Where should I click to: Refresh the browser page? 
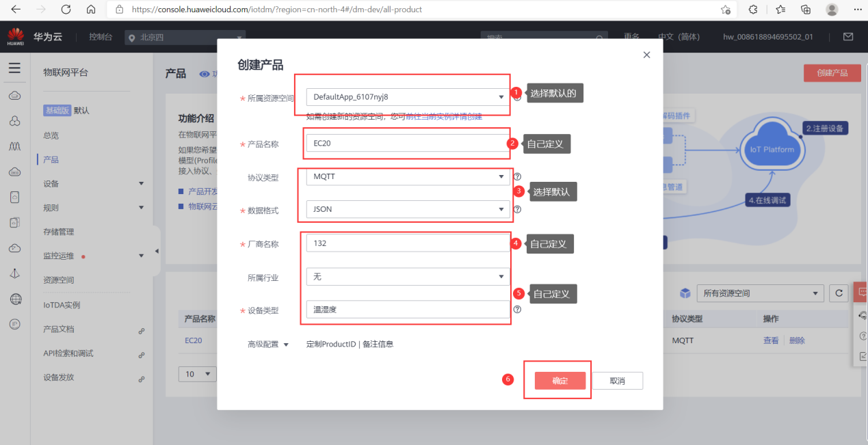point(66,10)
